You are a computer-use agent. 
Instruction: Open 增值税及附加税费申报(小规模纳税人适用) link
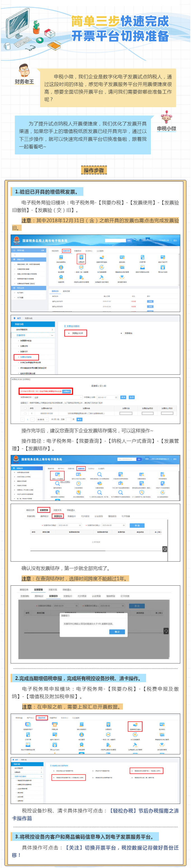[x=69, y=778]
